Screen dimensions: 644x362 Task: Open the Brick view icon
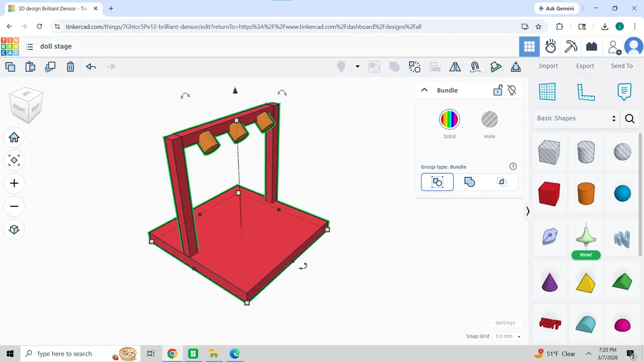click(x=591, y=46)
